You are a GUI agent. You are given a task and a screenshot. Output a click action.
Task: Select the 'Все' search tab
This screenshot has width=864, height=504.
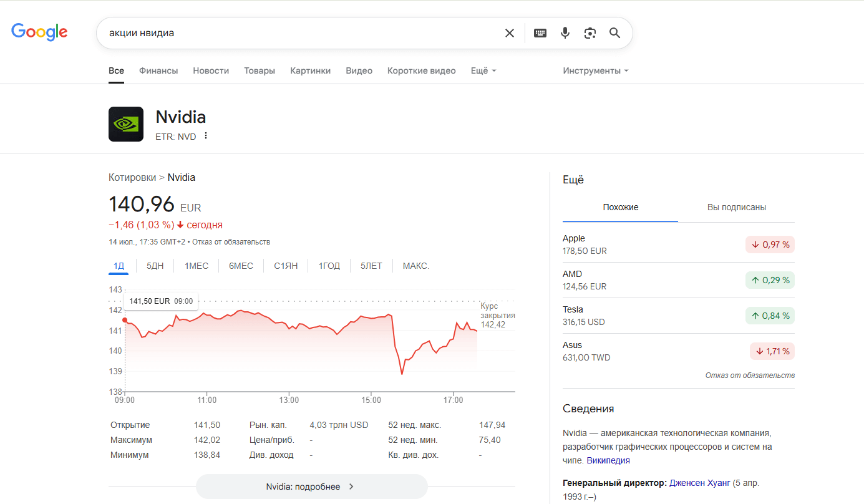[x=116, y=71]
